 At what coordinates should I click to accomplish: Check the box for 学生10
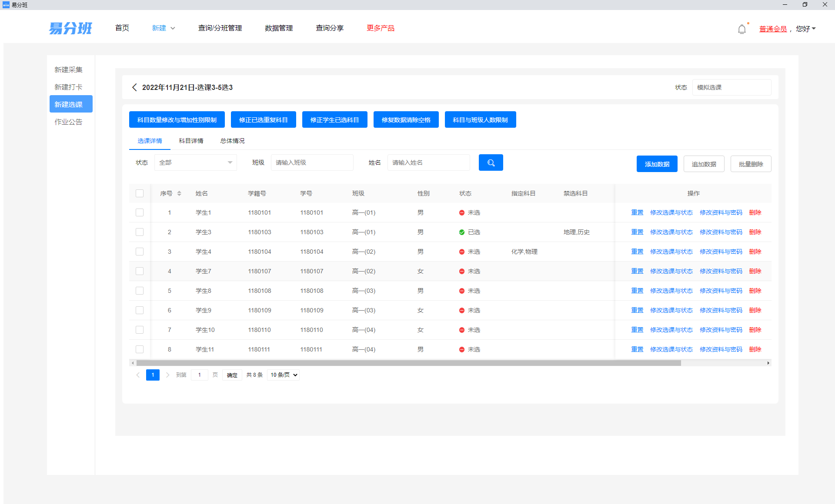coord(140,330)
